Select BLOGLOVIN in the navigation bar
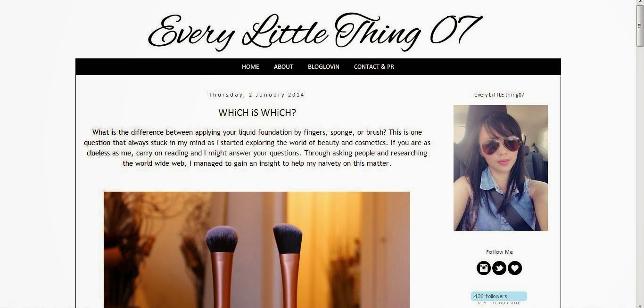The height and width of the screenshot is (308, 644). coord(323,67)
